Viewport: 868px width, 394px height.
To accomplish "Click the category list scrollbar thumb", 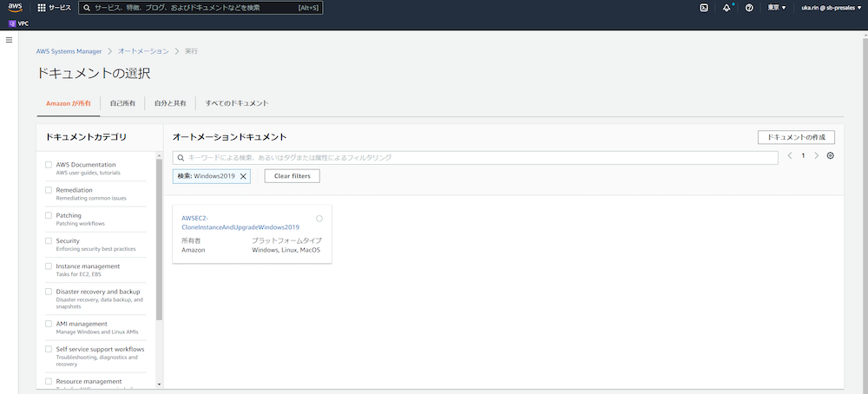I will pyautogui.click(x=160, y=240).
